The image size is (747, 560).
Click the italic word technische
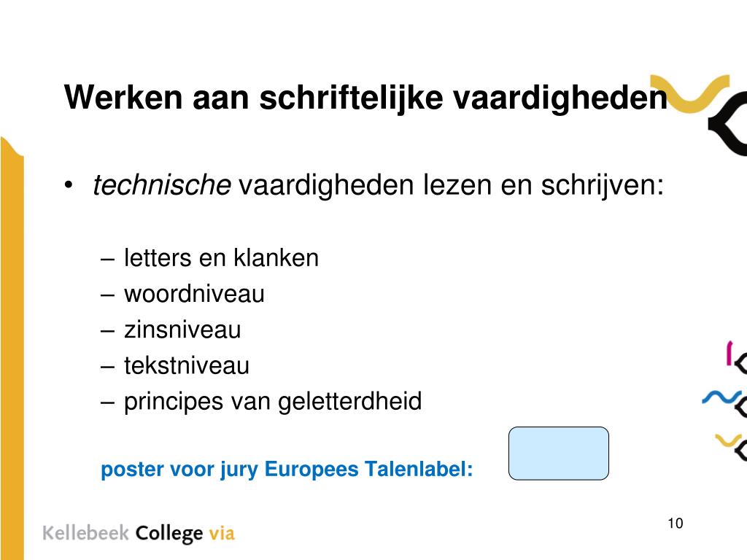point(162,184)
